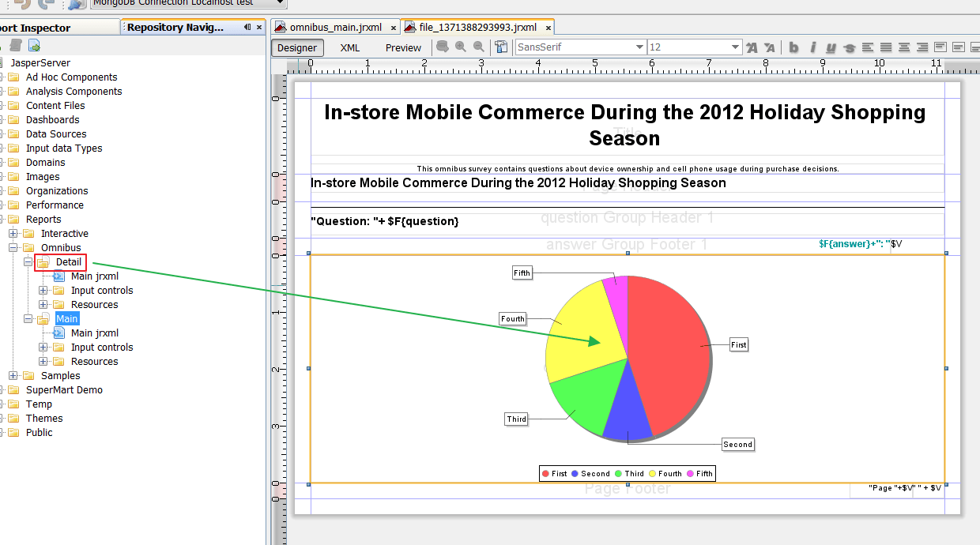This screenshot has height=545, width=980.
Task: Switch to the omnibus_main.jrxml tab
Action: 335,27
